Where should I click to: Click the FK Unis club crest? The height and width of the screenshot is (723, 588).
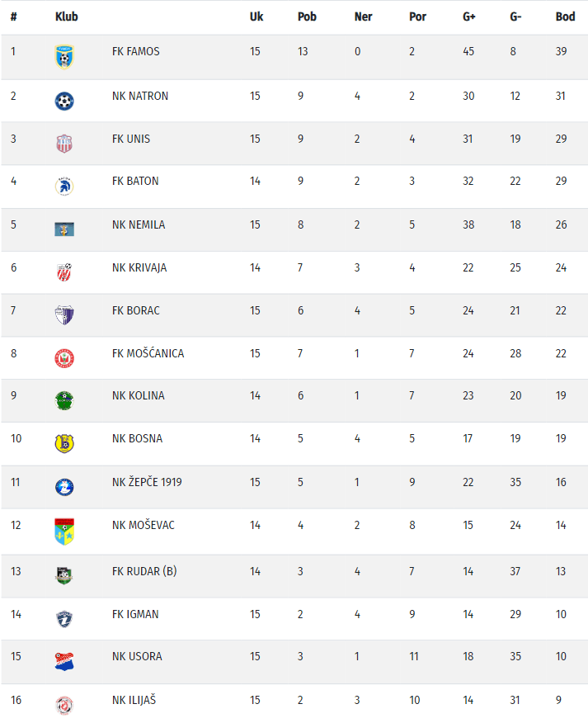(x=64, y=144)
